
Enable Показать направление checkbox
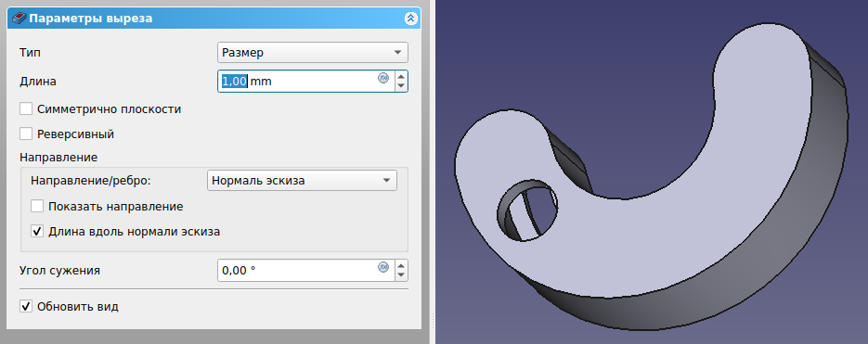37,207
